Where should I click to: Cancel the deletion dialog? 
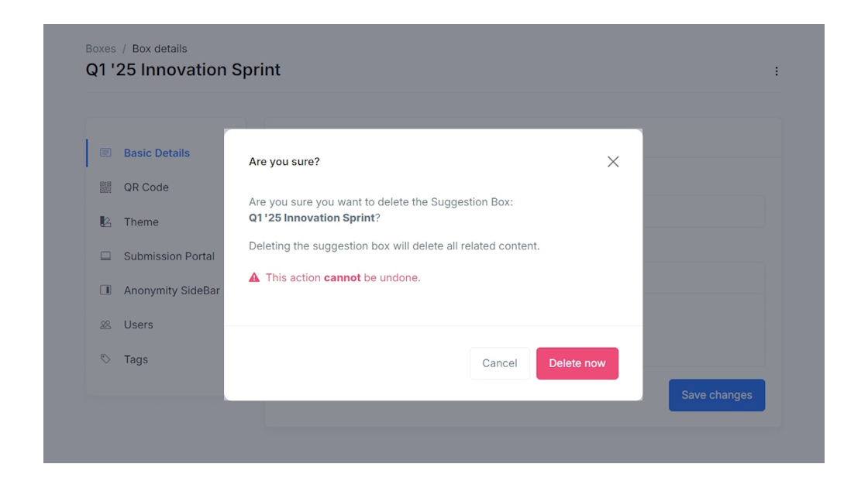point(500,363)
